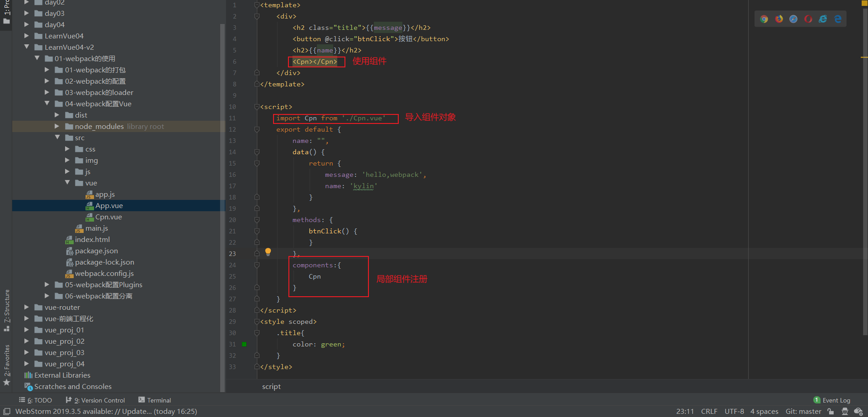Fold the export default block at line 12
The image size is (868, 417).
(257, 129)
